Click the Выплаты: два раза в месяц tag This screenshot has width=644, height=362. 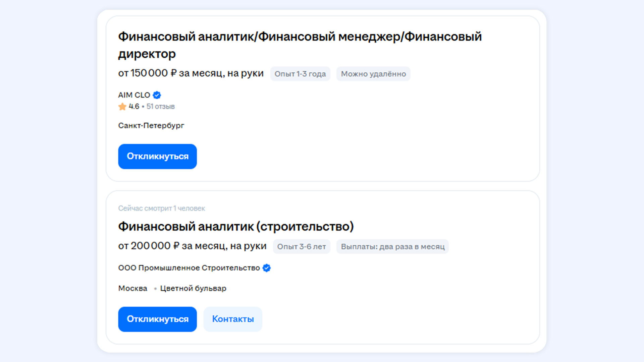pyautogui.click(x=392, y=247)
